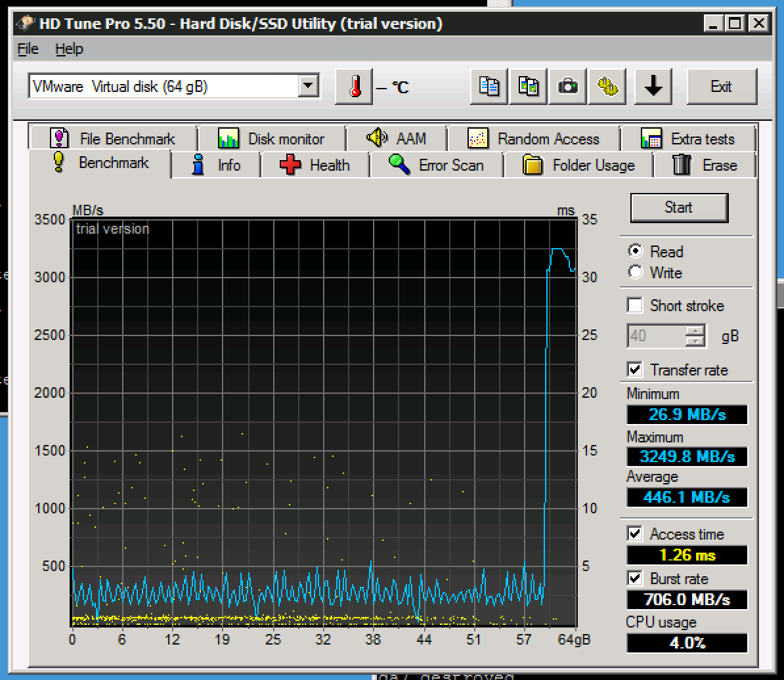Click the copy screenshot to clipboard icon
Image resolution: width=784 pixels, height=680 pixels.
529,87
